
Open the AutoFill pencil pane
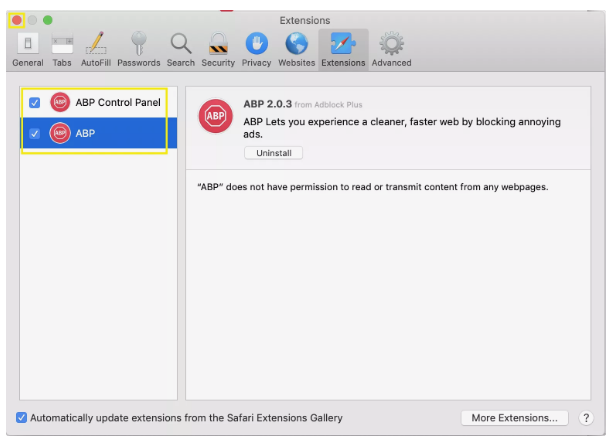96,50
